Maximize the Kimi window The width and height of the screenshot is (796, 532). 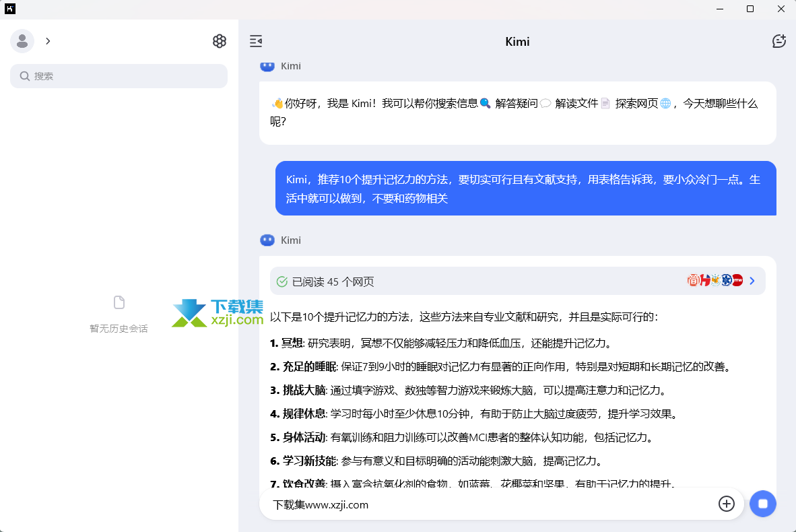click(750, 9)
